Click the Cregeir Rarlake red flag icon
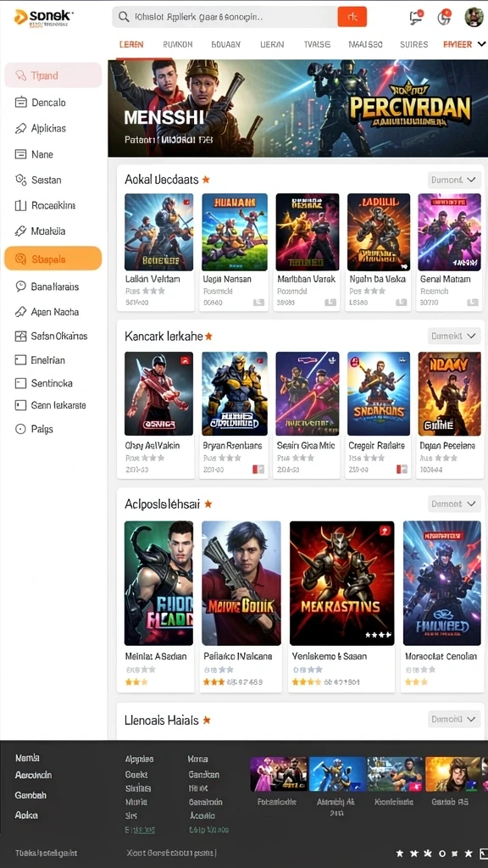 coord(402,470)
